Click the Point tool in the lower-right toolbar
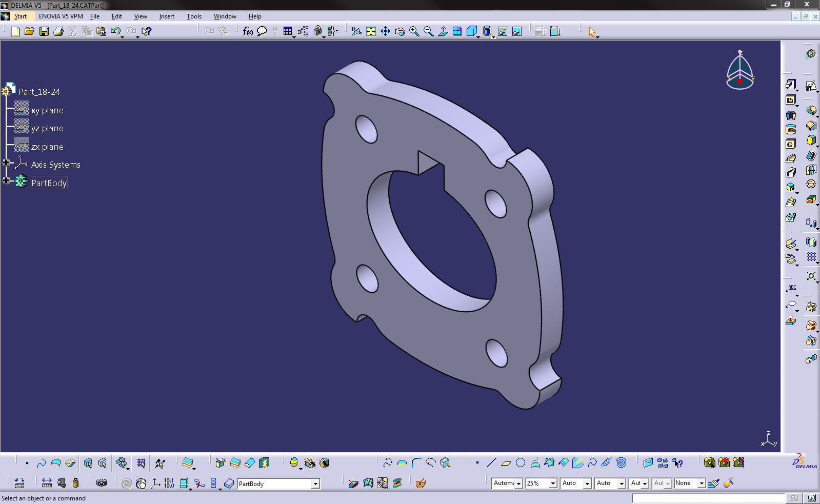Viewport: 820px width, 504px height. coord(477,463)
